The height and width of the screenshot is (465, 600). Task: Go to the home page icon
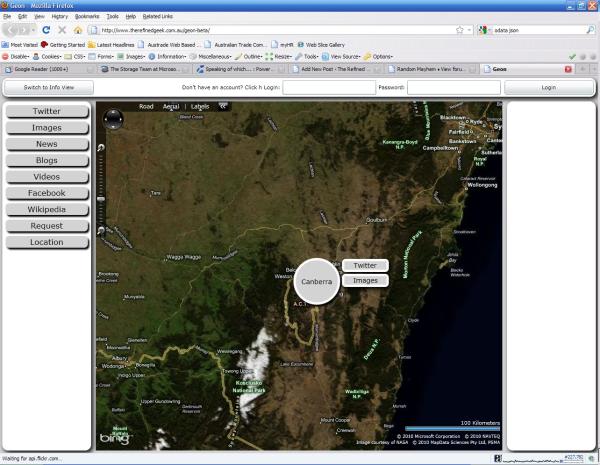pos(78,30)
